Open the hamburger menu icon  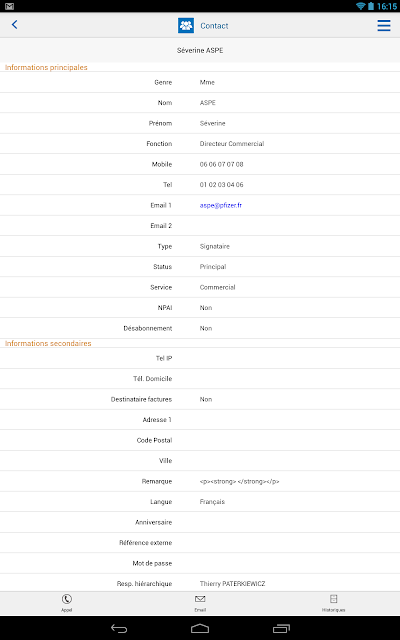point(384,25)
